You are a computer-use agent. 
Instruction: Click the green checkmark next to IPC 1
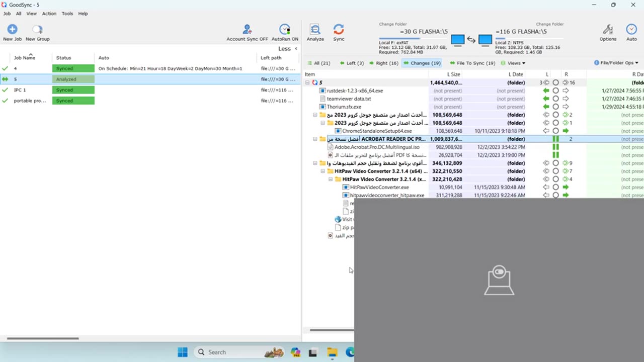point(5,90)
